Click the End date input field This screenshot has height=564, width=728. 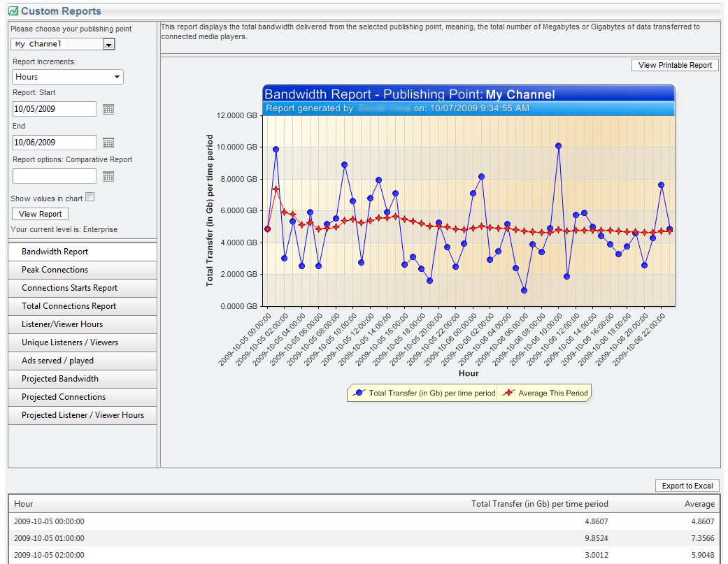pos(55,143)
